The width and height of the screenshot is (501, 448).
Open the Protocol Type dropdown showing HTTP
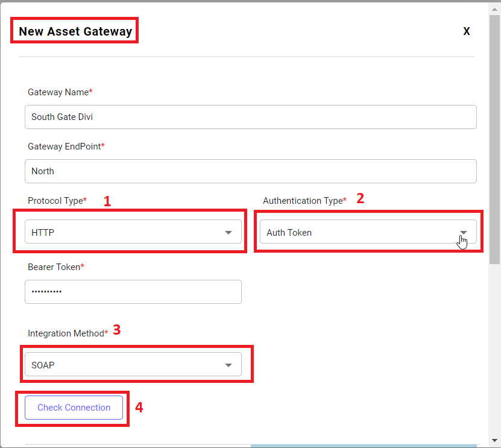tap(133, 232)
